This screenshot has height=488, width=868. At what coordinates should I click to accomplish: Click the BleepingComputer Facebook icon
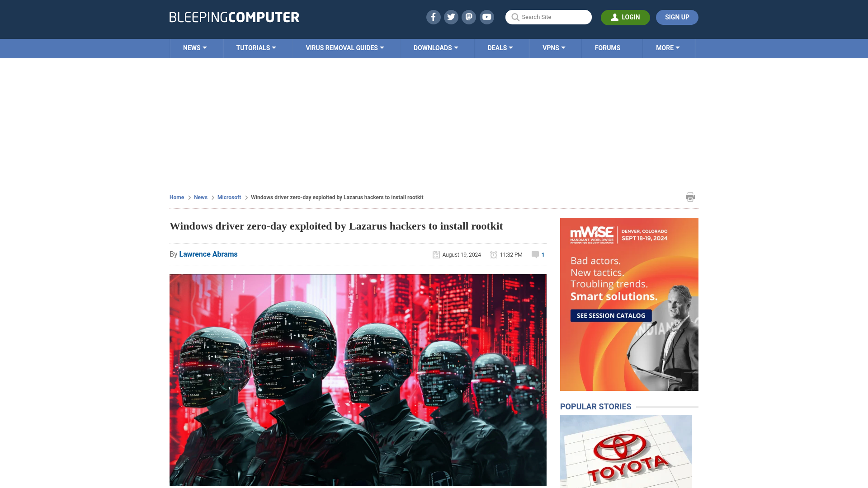(434, 17)
